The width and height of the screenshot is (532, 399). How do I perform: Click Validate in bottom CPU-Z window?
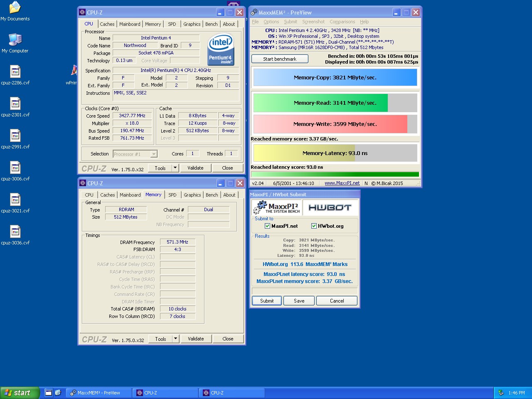coord(196,339)
